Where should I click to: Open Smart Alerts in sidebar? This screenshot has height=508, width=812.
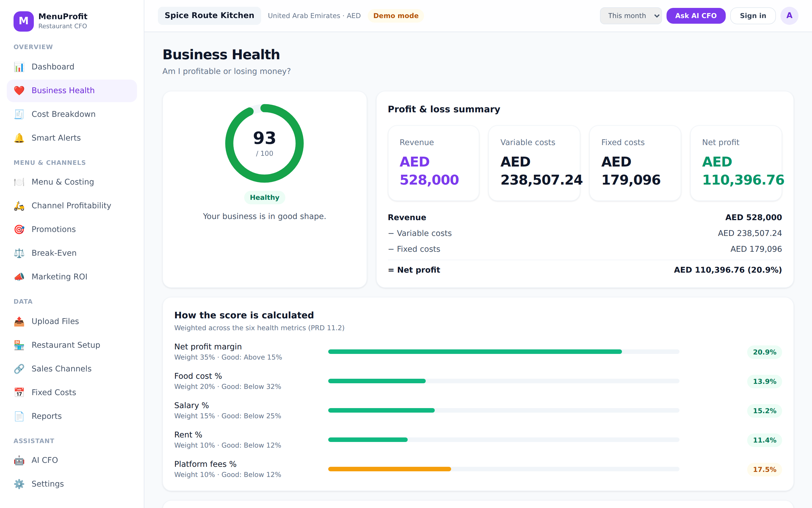[72, 138]
